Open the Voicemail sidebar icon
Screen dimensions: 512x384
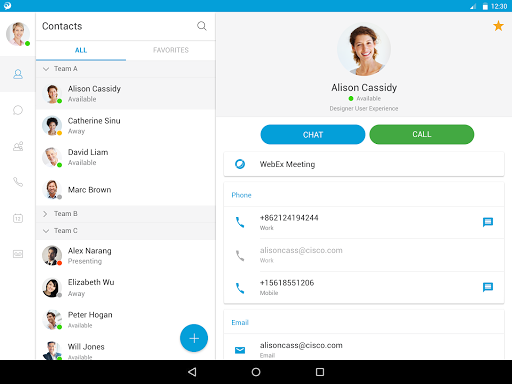[x=18, y=254]
